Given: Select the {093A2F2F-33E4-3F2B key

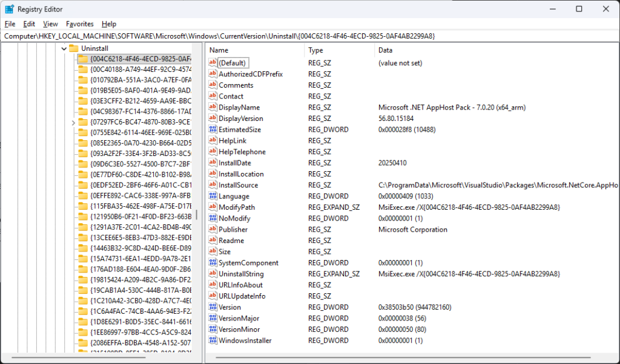Looking at the screenshot, I should pos(140,153).
